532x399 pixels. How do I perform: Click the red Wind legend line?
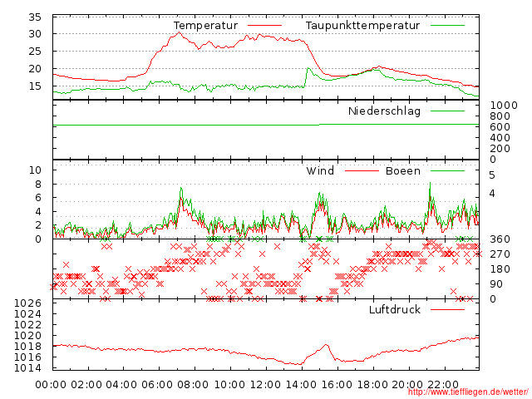tap(362, 170)
